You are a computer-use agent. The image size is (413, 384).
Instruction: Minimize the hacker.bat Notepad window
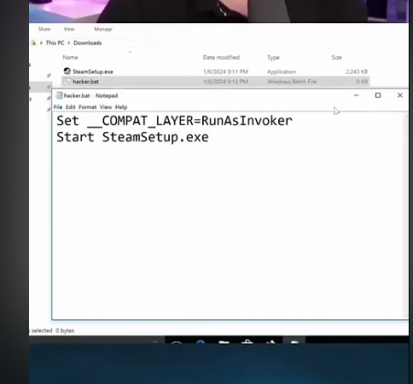[356, 95]
